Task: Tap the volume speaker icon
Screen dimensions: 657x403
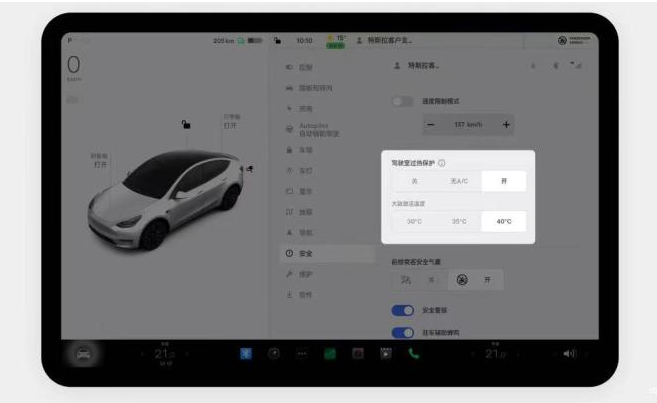Action: coord(570,353)
